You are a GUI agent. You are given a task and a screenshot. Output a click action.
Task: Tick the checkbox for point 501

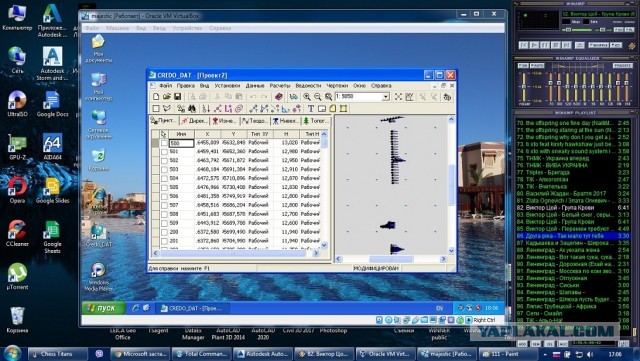[x=164, y=152]
